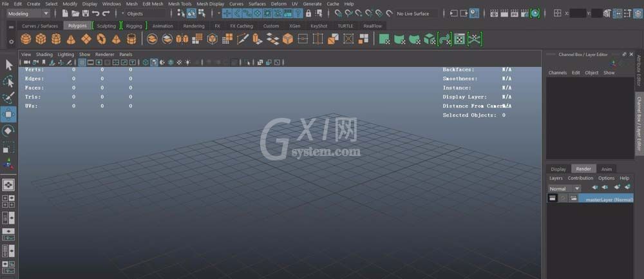Activate the Select tool arrow
The image size is (644, 279).
[8, 65]
